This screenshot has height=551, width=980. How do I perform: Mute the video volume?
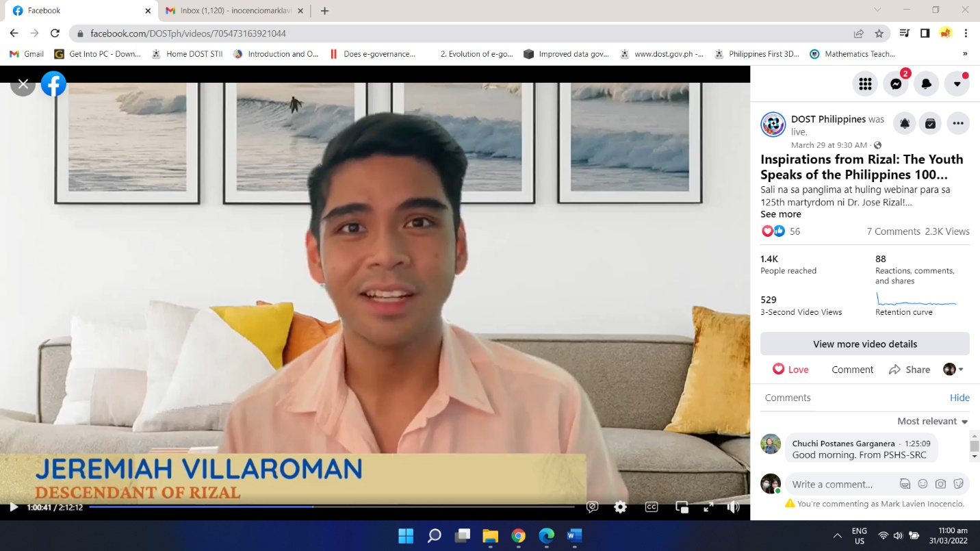[734, 507]
